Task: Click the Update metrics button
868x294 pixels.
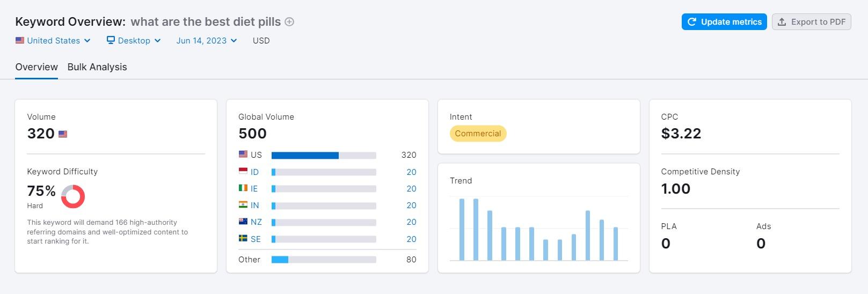Action: (724, 22)
